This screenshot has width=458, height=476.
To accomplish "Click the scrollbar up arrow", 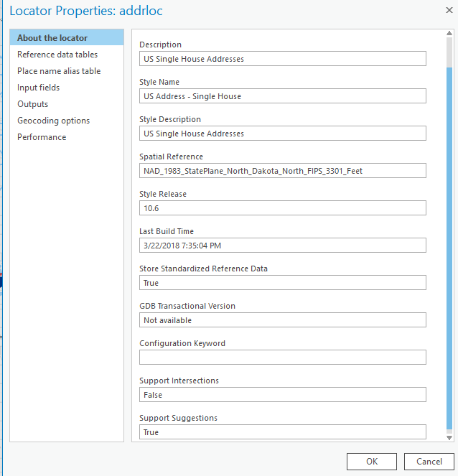I will pyautogui.click(x=450, y=34).
